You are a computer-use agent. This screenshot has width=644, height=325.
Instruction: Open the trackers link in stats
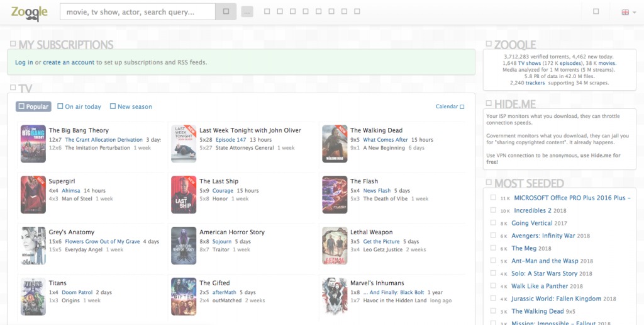(x=535, y=83)
